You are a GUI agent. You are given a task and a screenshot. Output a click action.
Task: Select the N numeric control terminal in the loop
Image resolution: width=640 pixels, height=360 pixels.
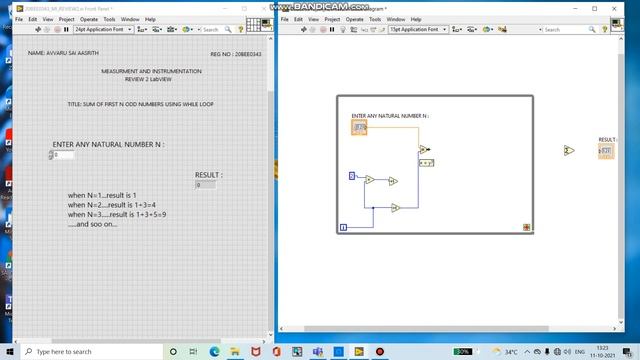(359, 127)
